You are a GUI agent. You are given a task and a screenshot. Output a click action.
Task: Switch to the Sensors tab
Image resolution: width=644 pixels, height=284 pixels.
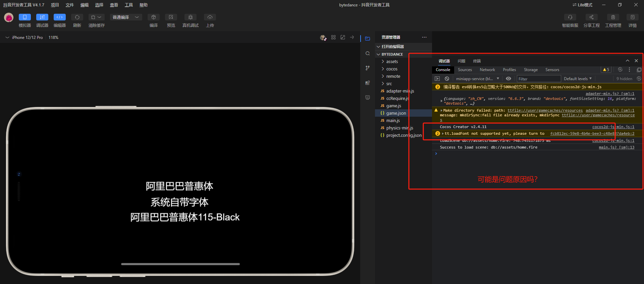(552, 70)
